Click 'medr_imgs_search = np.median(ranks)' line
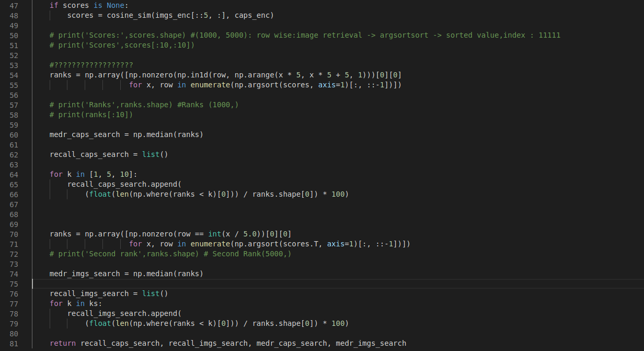The height and width of the screenshot is (351, 644). point(126,274)
